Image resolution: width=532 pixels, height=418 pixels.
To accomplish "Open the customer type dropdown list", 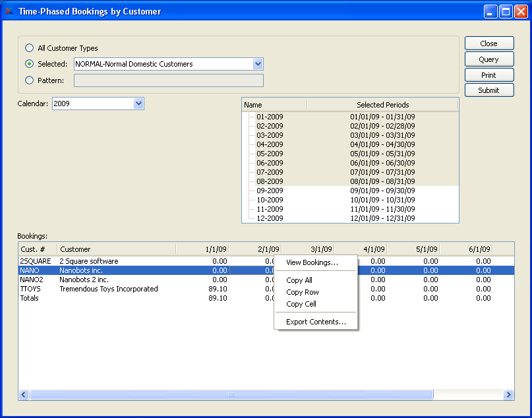I will tap(258, 64).
